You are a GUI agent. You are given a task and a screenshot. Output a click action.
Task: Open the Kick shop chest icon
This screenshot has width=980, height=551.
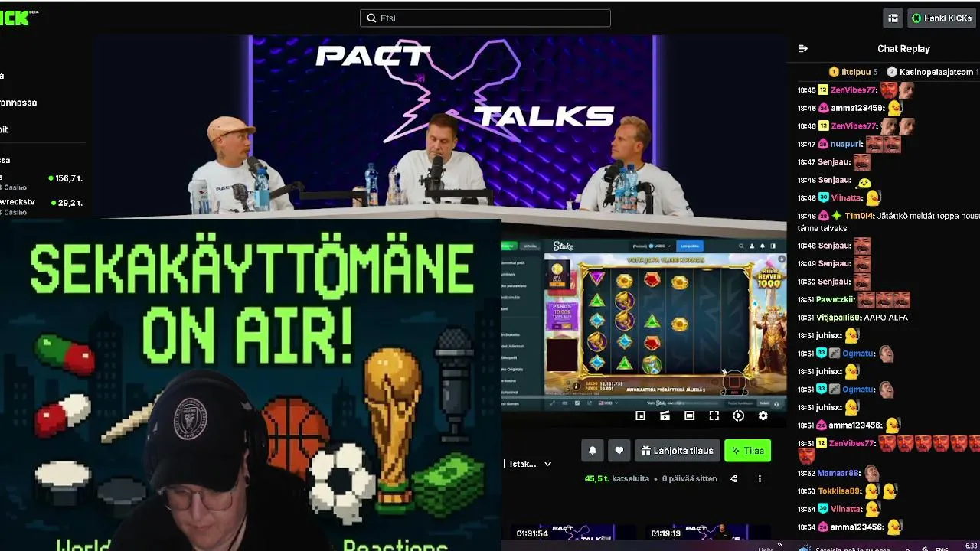tap(893, 18)
